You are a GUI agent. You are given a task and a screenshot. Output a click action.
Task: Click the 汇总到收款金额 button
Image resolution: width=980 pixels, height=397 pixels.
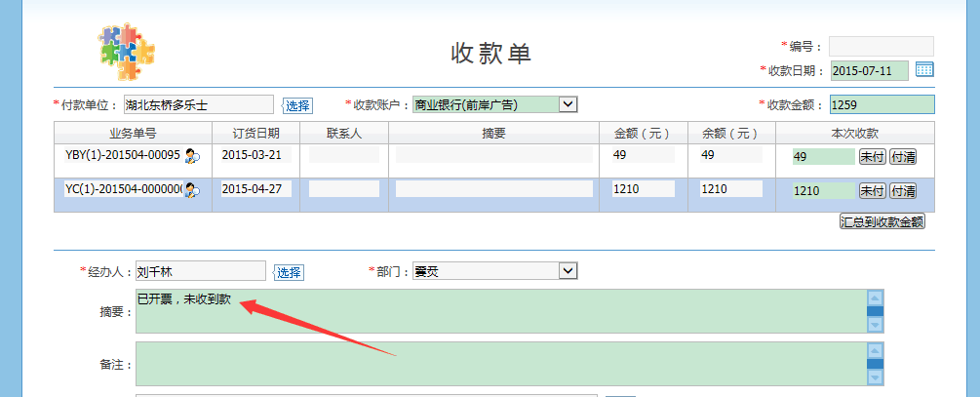(882, 221)
